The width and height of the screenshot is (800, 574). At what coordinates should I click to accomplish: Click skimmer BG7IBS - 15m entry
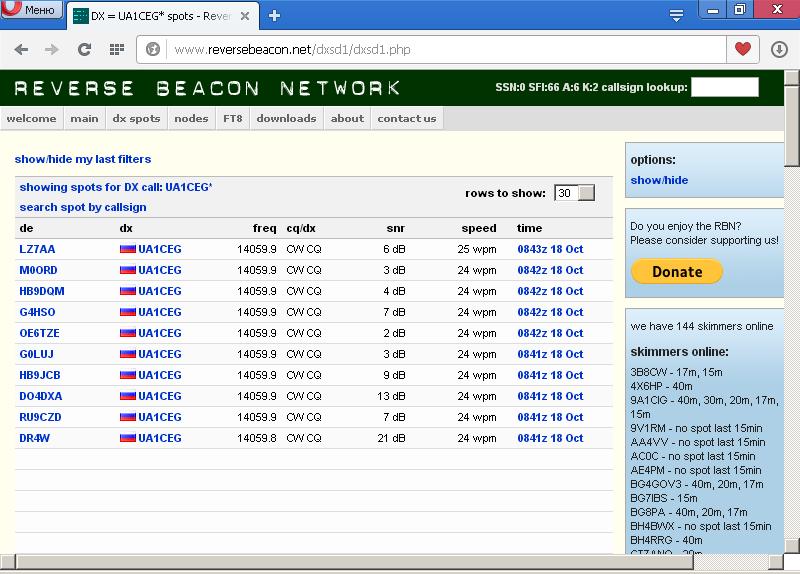[x=664, y=498]
